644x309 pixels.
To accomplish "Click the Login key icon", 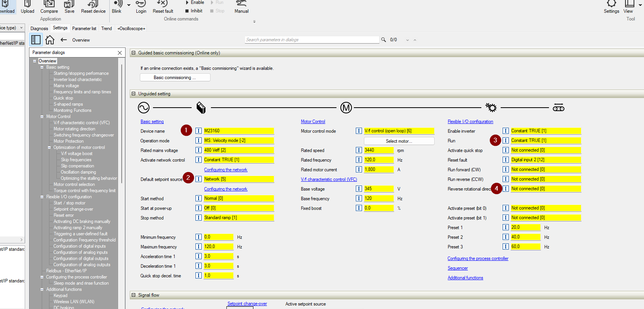I will (141, 4).
